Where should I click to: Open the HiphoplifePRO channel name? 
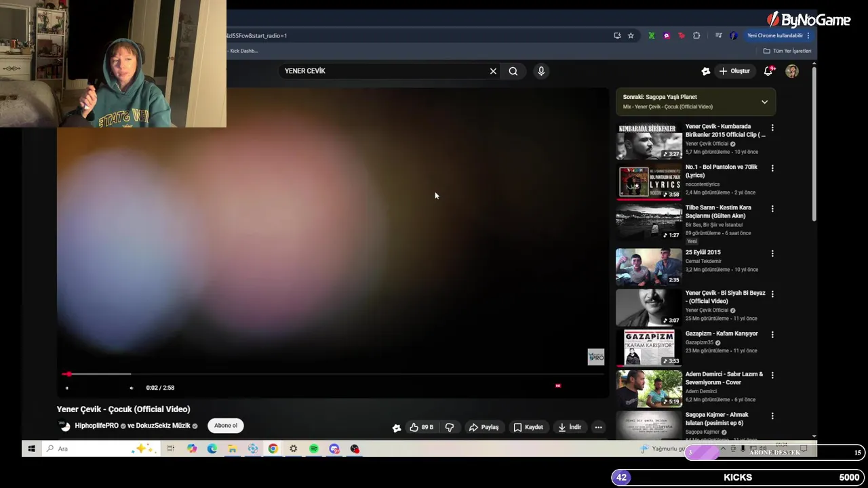click(x=96, y=426)
